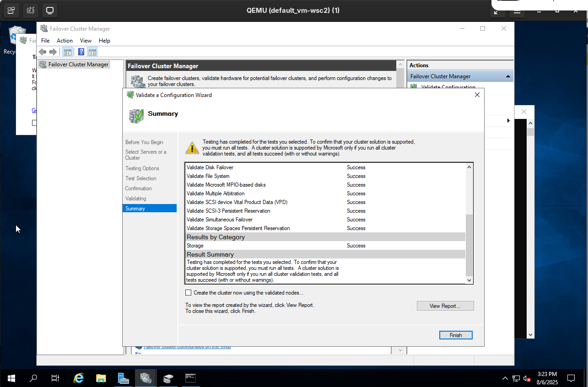The height and width of the screenshot is (387, 588).
Task: Open Task View from the taskbar
Action: (x=55, y=378)
